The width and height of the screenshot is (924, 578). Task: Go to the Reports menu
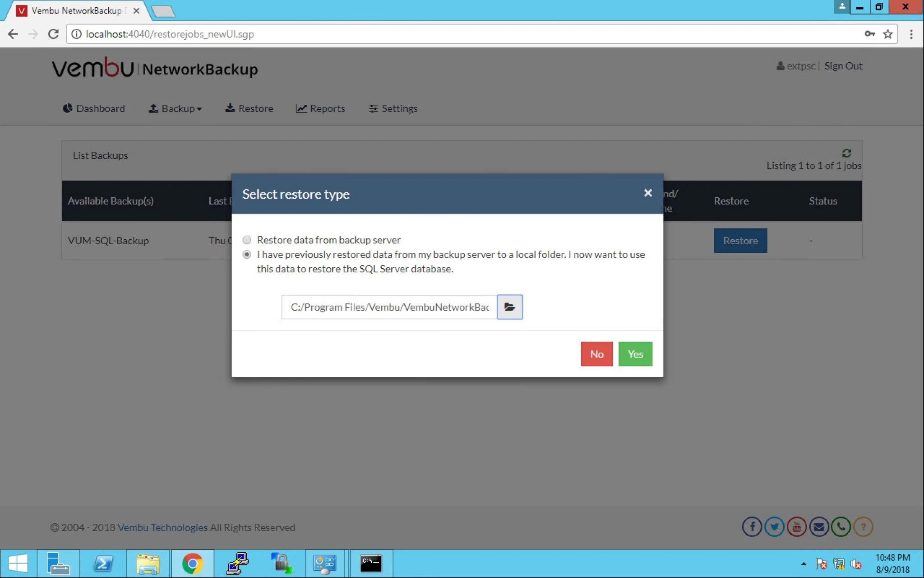[x=320, y=108]
